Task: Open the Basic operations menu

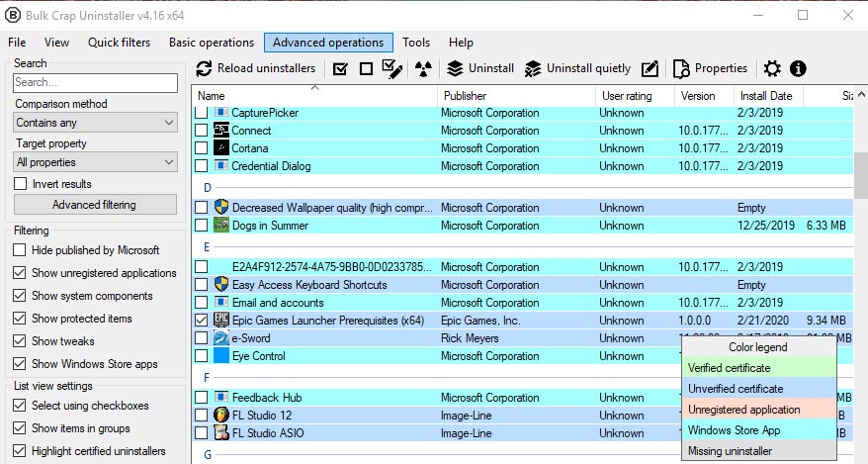Action: point(212,43)
